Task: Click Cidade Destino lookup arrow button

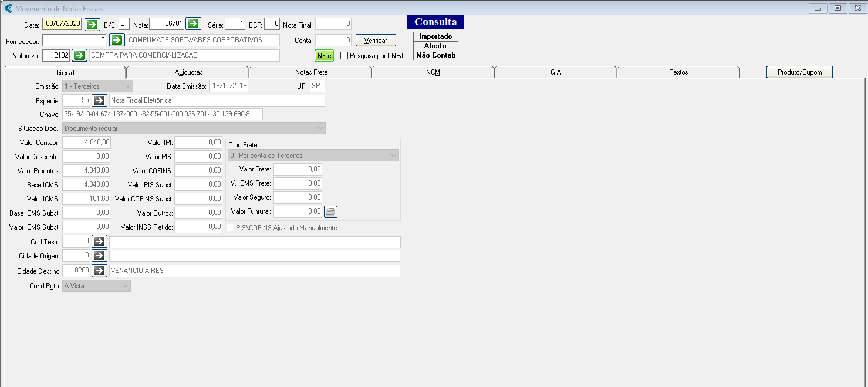Action: click(99, 271)
